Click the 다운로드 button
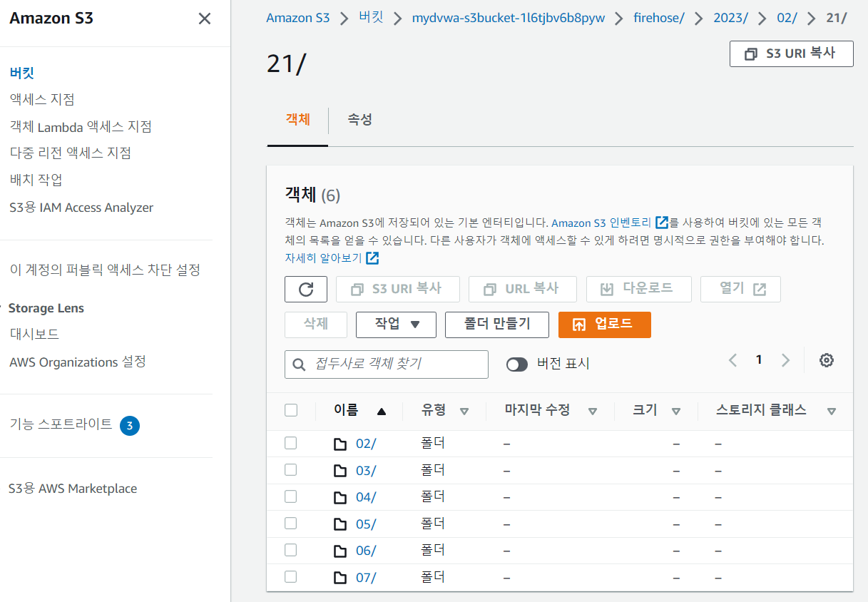868x602 pixels. click(638, 289)
